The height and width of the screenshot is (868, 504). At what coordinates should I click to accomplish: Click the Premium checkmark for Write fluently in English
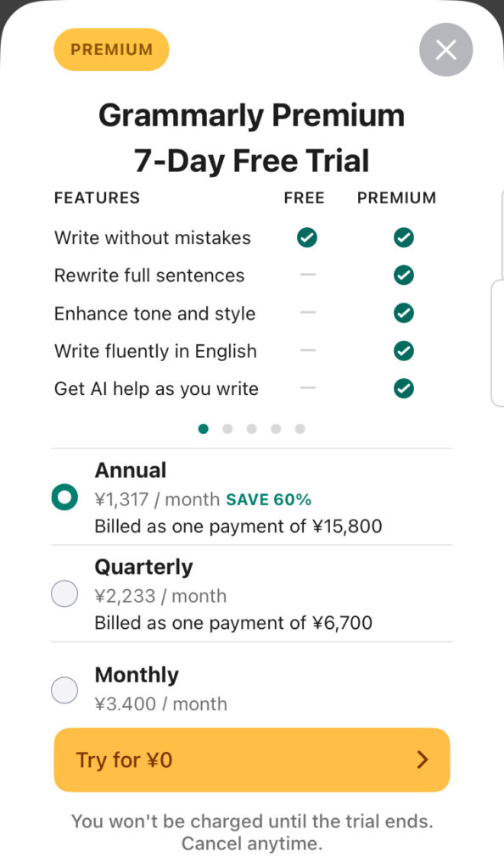point(404,351)
